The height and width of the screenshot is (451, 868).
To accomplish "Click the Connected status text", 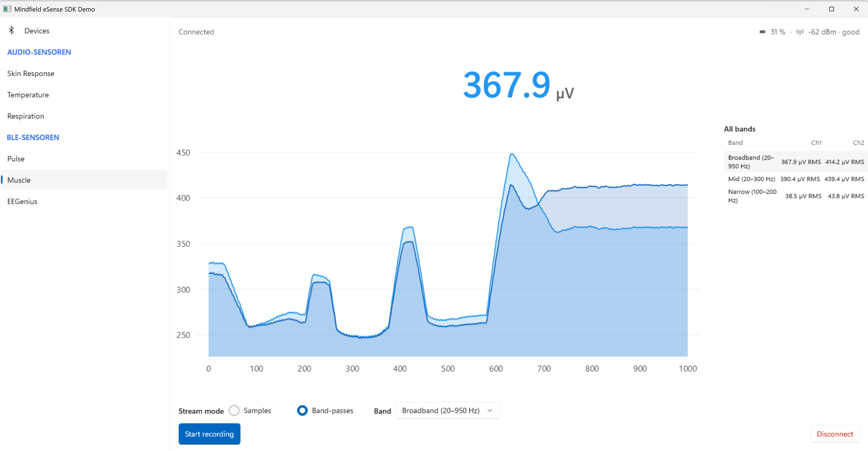I will pos(196,32).
